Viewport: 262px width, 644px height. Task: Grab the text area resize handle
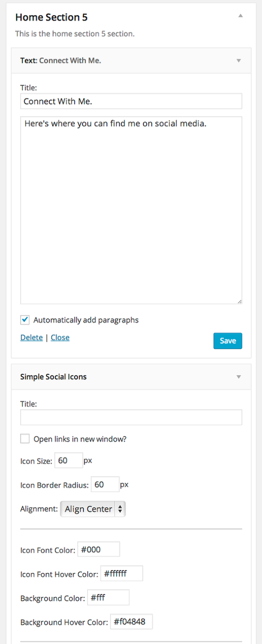point(239,301)
